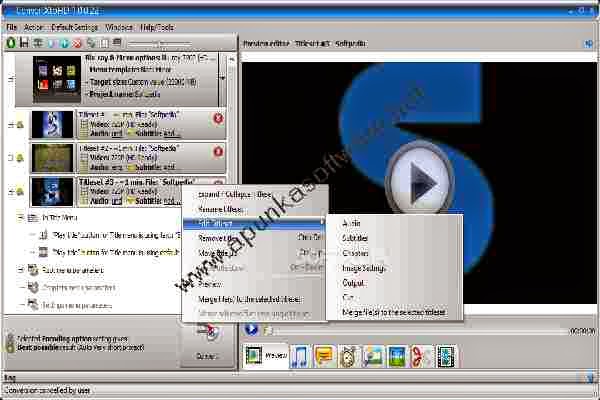Open the image settings tab icon beside chapters
The height and width of the screenshot is (400, 600).
click(x=373, y=356)
